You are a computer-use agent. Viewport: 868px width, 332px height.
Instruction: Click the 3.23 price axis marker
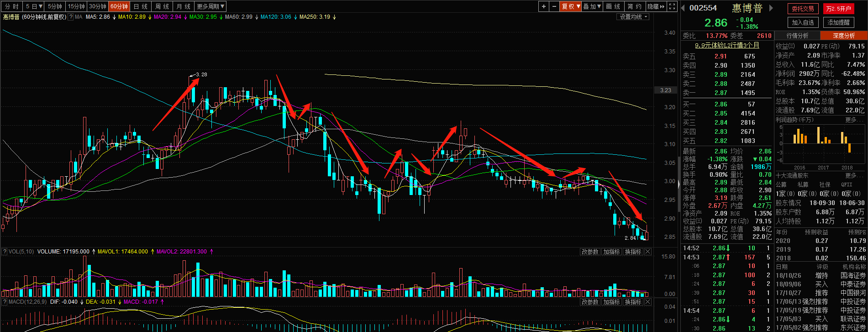pos(666,90)
